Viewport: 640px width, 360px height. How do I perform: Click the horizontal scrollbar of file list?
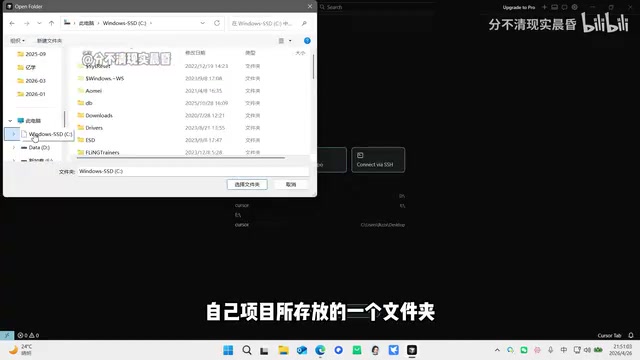click(182, 157)
